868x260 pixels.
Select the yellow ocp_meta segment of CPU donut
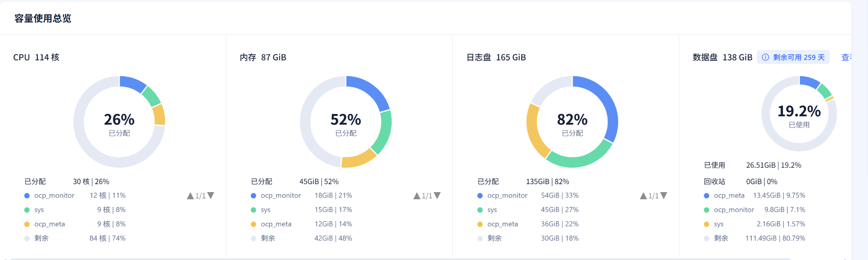[x=159, y=115]
